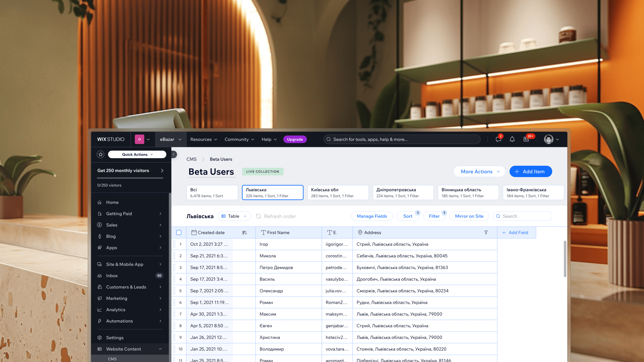
Task: Collapse the Website Content sidebar section
Action: coord(160,349)
